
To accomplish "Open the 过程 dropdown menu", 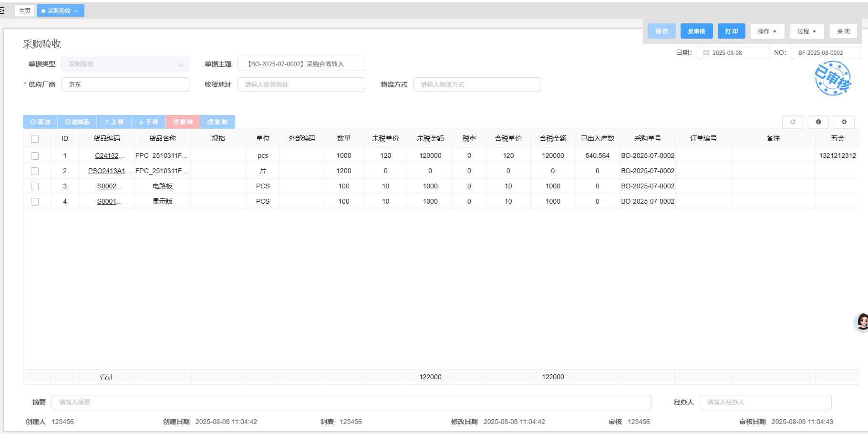I will [806, 31].
